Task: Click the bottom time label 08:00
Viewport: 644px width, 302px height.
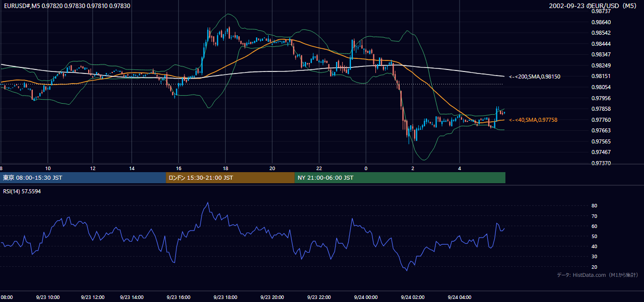Action: point(7,297)
